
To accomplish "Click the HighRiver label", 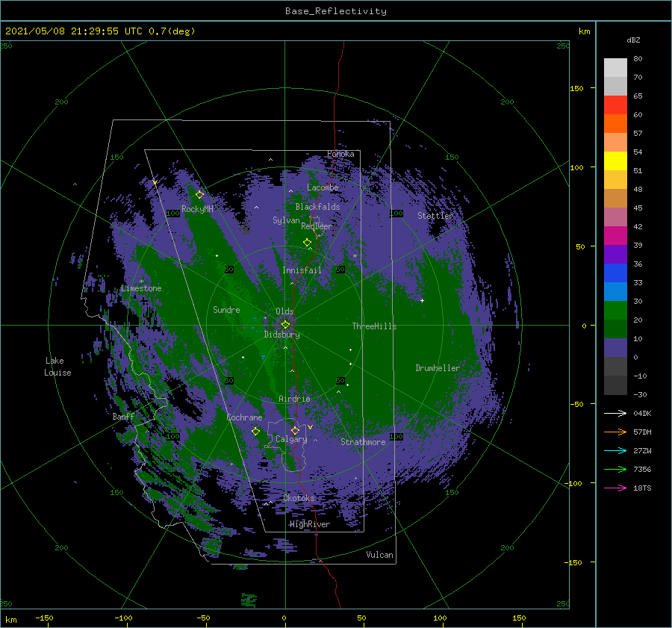I will point(310,524).
